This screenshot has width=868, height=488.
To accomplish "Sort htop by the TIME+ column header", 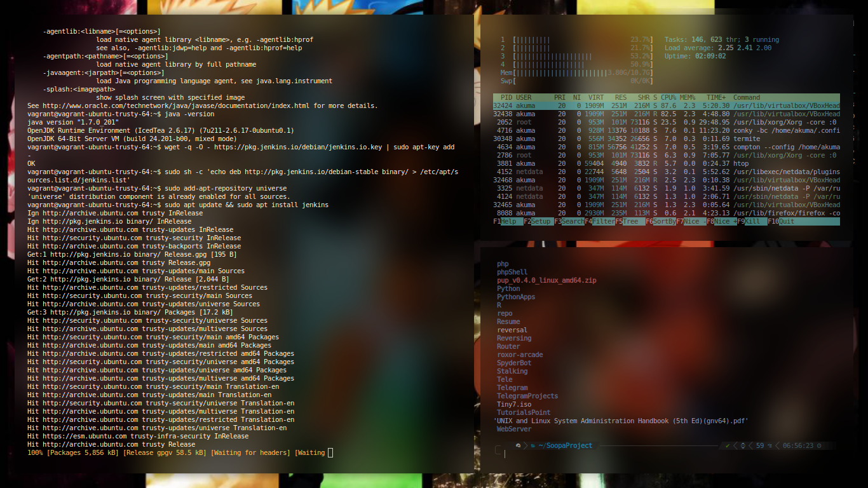I will tap(716, 97).
